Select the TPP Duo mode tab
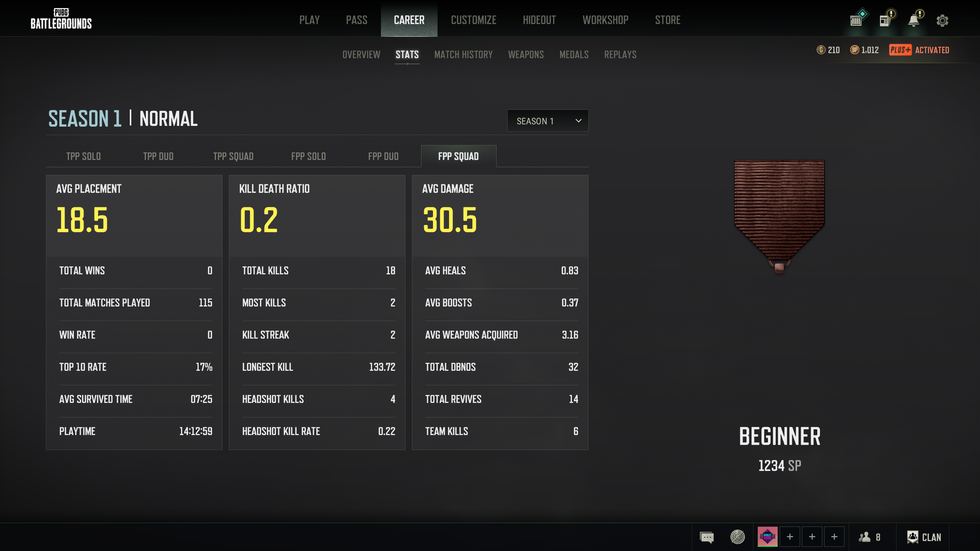Viewport: 980px width, 551px height. 158,156
